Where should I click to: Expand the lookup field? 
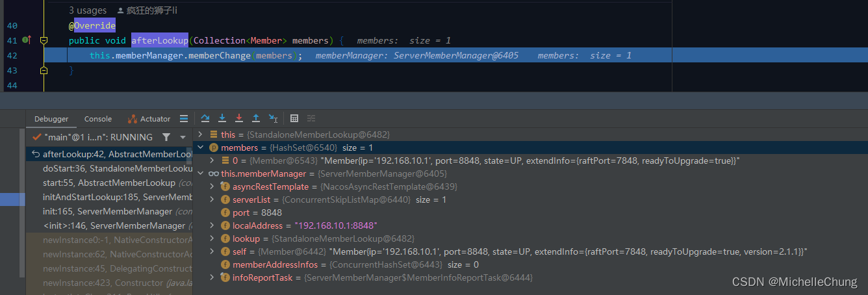coord(212,238)
